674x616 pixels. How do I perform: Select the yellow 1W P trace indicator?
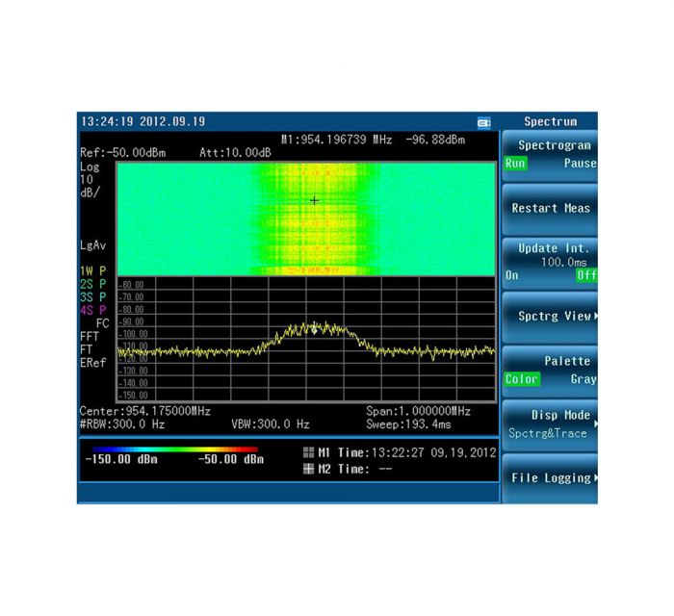coord(93,271)
